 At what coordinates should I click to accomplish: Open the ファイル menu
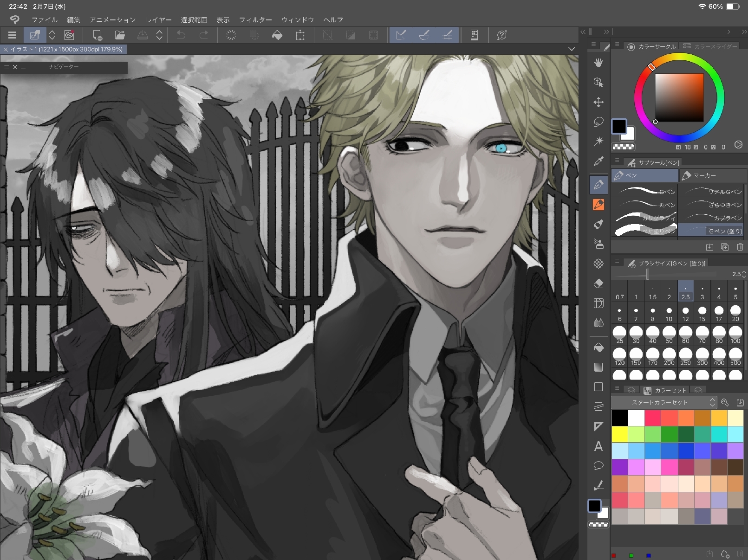pos(45,20)
